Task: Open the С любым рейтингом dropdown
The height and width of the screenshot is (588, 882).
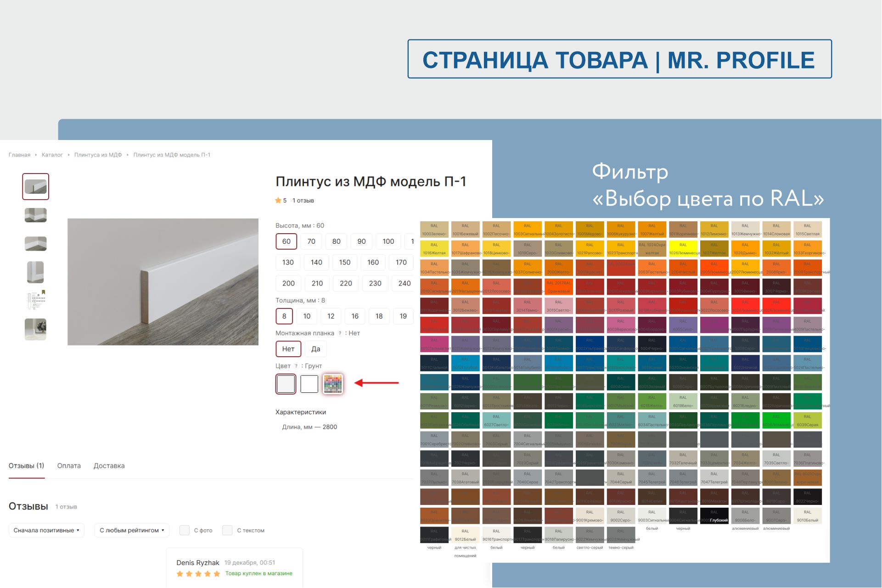Action: pyautogui.click(x=132, y=530)
